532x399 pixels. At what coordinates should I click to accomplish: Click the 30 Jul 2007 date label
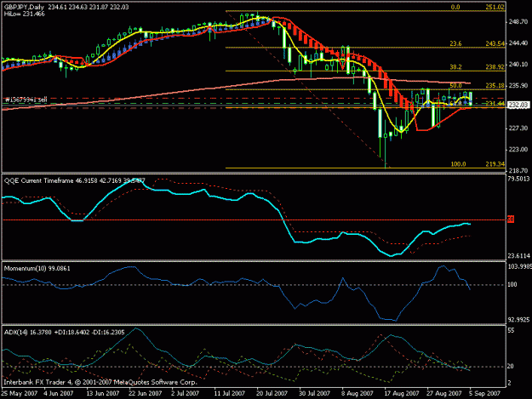tap(314, 394)
